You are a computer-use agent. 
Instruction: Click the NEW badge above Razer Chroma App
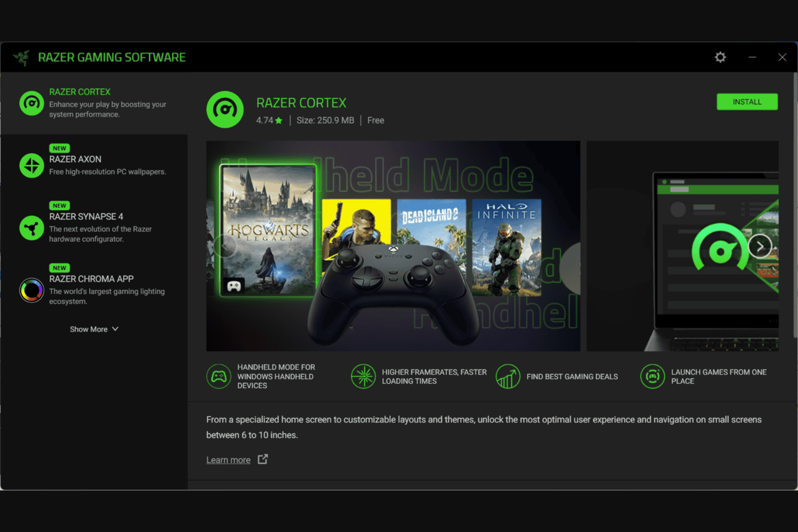click(x=60, y=268)
